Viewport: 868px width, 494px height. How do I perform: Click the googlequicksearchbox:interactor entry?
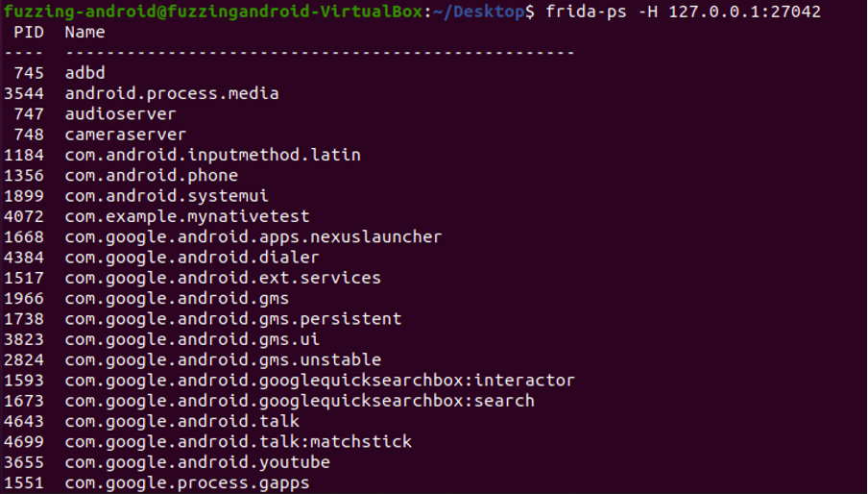pyautogui.click(x=320, y=380)
